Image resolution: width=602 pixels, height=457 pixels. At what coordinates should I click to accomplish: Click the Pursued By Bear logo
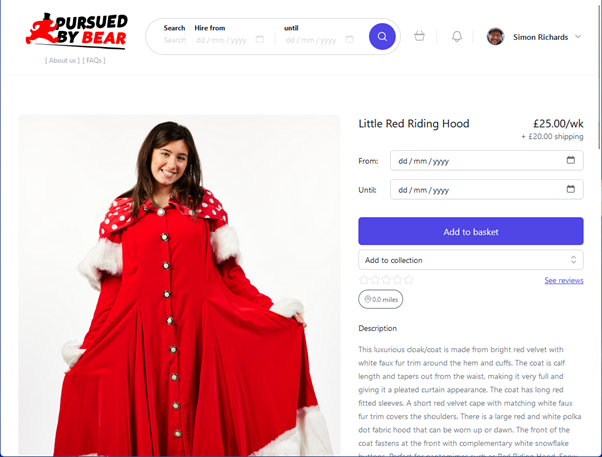tap(77, 31)
